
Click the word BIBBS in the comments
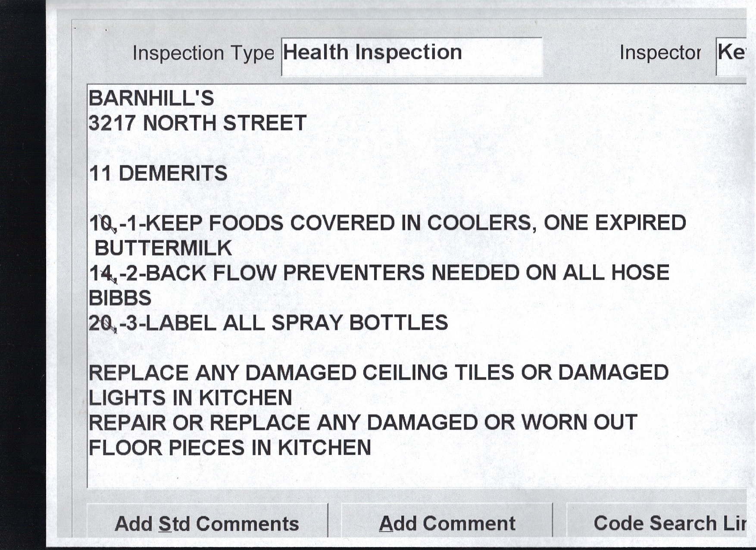coord(120,298)
